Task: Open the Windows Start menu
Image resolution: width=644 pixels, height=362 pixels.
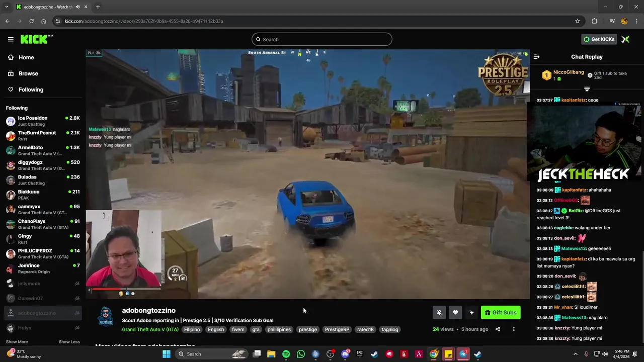Action: coord(167,354)
